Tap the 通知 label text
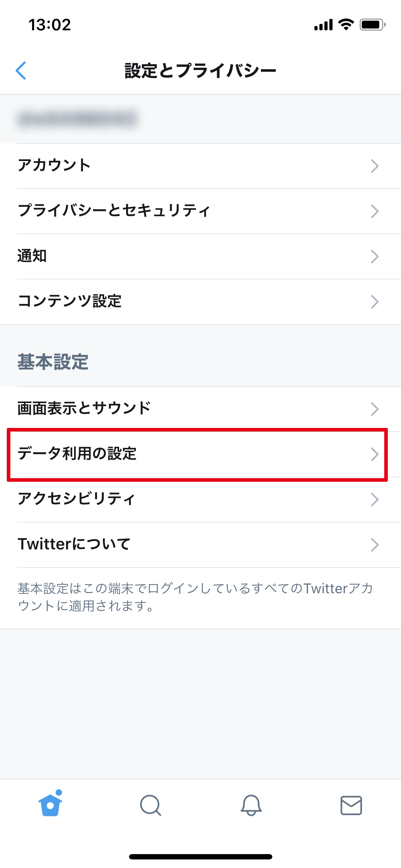Image resolution: width=401 pixels, height=868 pixels. pyautogui.click(x=32, y=256)
